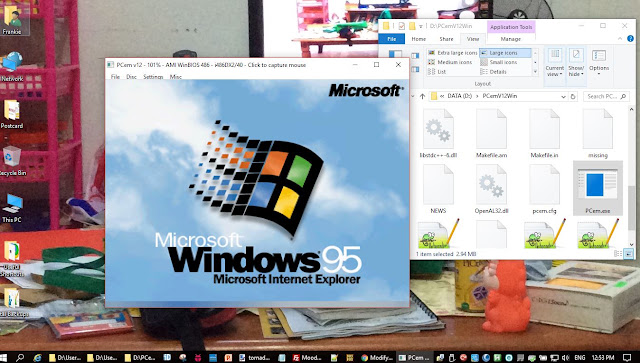
Task: Click the DATA (D:) breadcrumb
Action: [459, 96]
